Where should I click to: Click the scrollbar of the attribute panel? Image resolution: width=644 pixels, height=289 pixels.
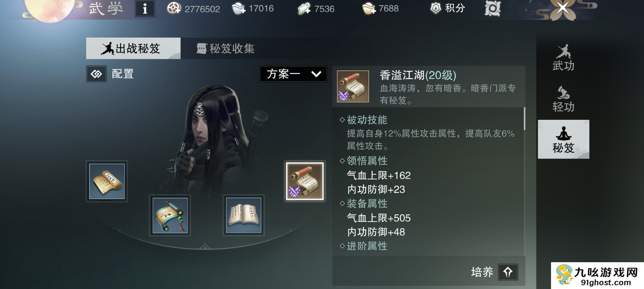tap(525, 119)
